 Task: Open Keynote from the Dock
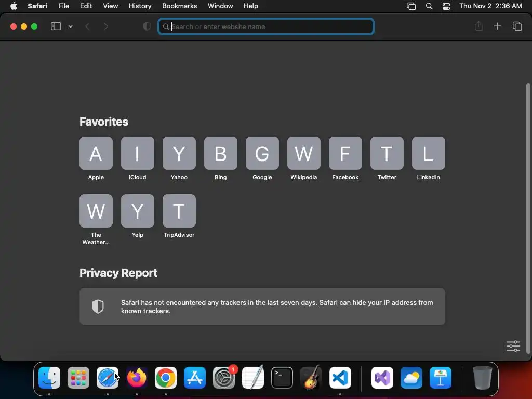tap(441, 378)
